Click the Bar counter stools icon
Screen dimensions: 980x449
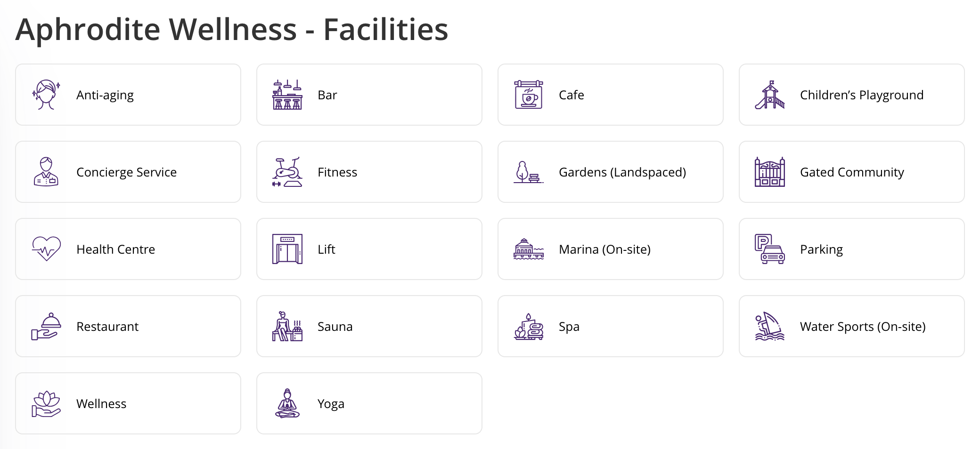click(287, 95)
